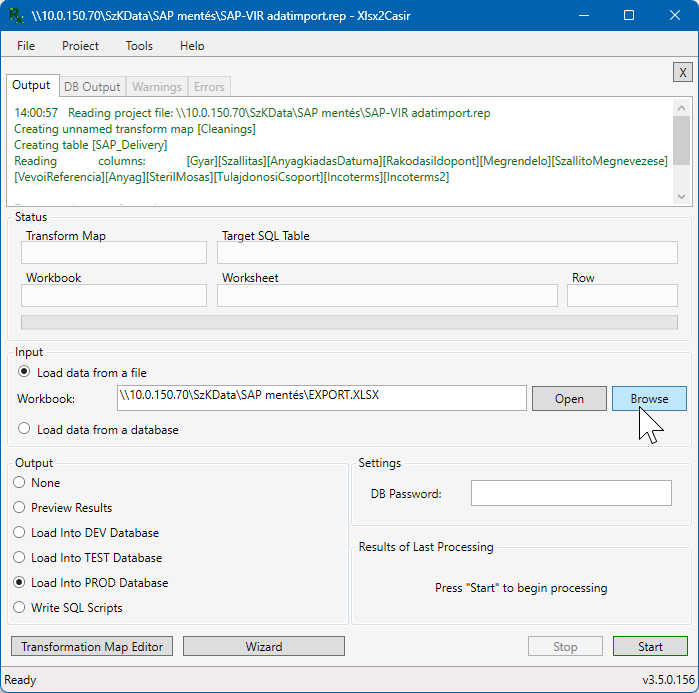Open the File menu
This screenshot has height=693, width=699.
click(26, 46)
